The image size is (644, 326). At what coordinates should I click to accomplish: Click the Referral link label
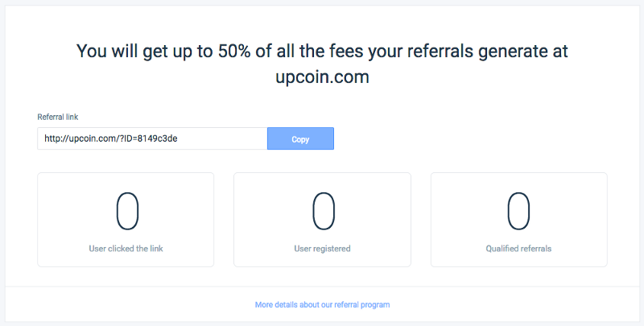click(x=57, y=117)
